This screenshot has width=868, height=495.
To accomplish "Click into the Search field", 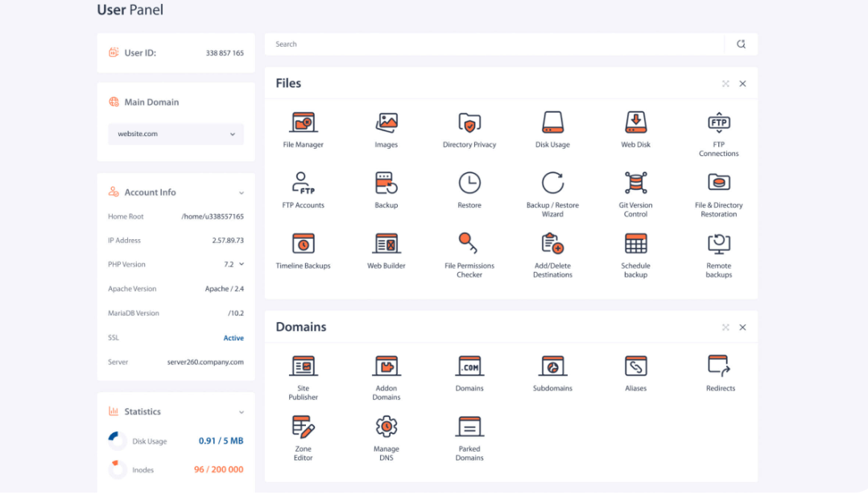I will pos(495,44).
